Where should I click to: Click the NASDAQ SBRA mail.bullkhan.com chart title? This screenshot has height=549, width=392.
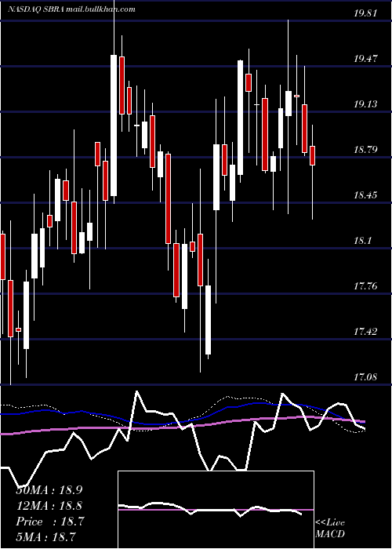(71, 9)
